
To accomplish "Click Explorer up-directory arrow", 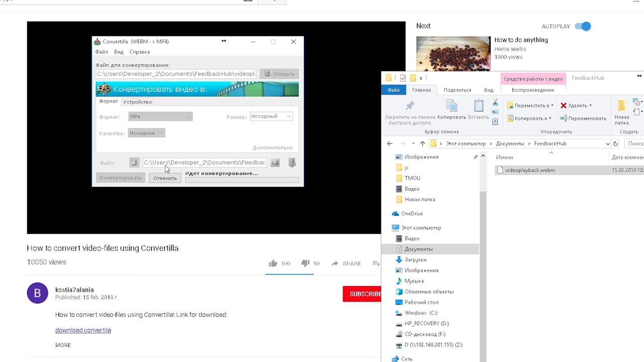I will pos(422,144).
